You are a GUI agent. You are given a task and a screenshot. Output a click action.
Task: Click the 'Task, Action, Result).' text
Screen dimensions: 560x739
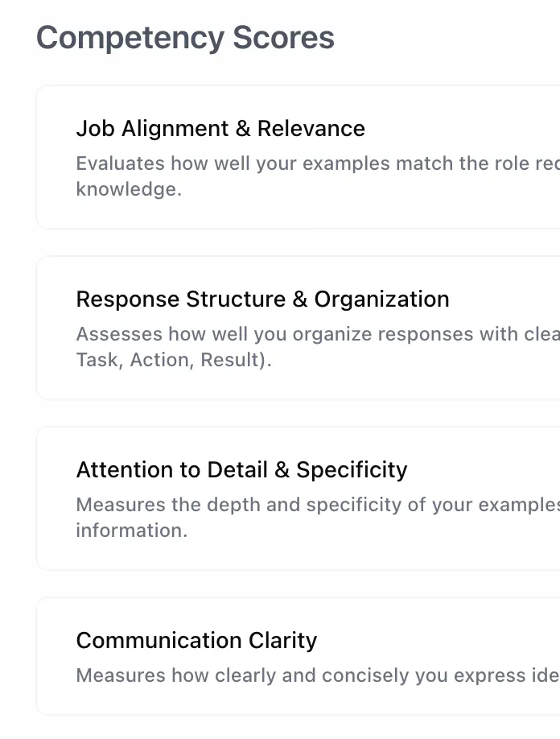[x=174, y=361]
